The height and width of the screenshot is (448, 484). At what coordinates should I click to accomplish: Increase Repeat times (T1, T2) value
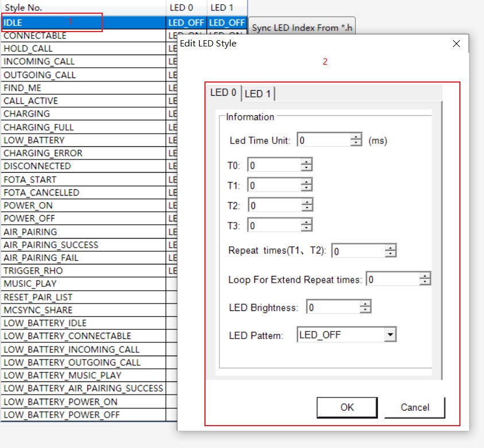390,248
